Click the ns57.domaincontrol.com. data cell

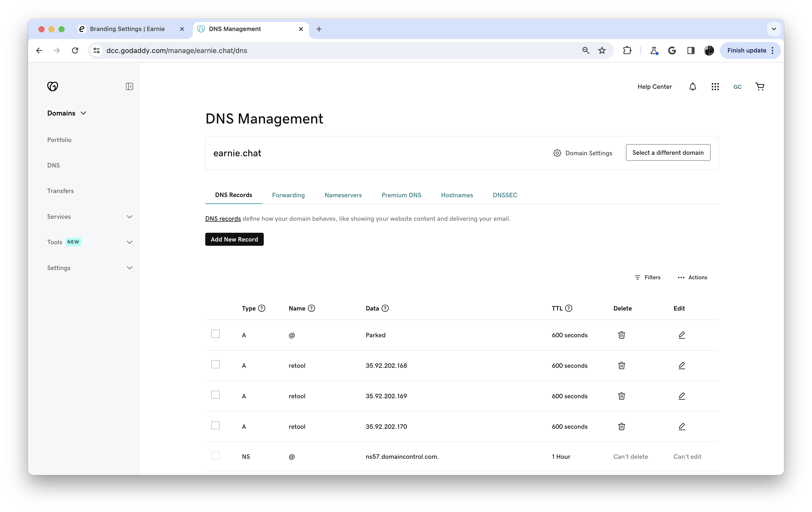pos(402,456)
